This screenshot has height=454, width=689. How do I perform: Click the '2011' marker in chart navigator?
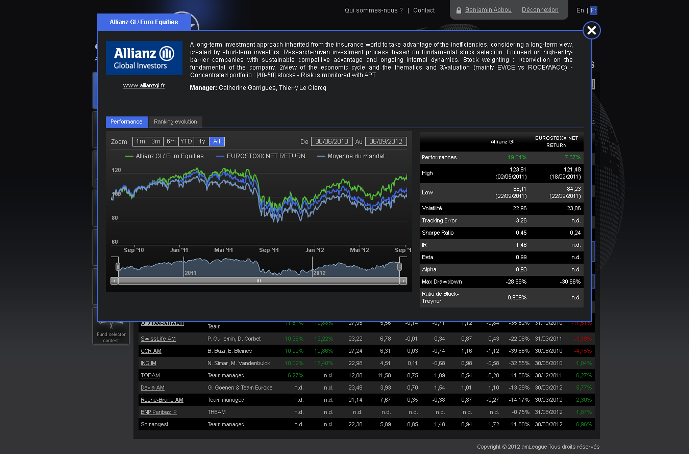coord(190,273)
